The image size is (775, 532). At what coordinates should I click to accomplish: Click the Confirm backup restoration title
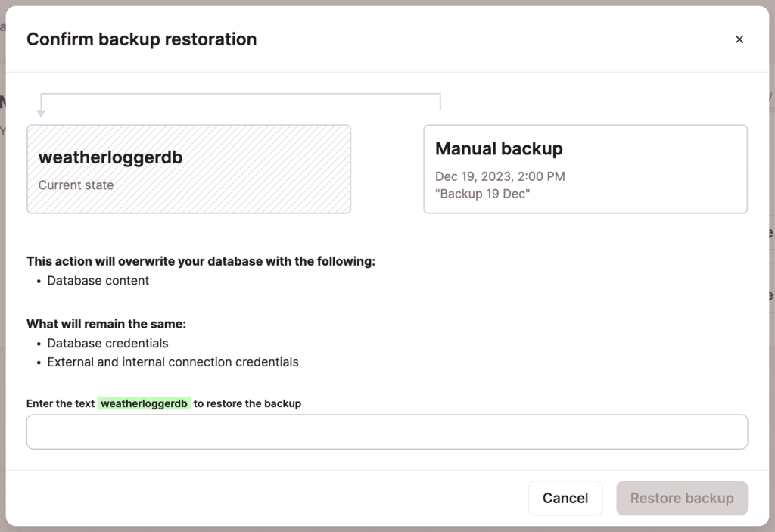pyautogui.click(x=142, y=39)
